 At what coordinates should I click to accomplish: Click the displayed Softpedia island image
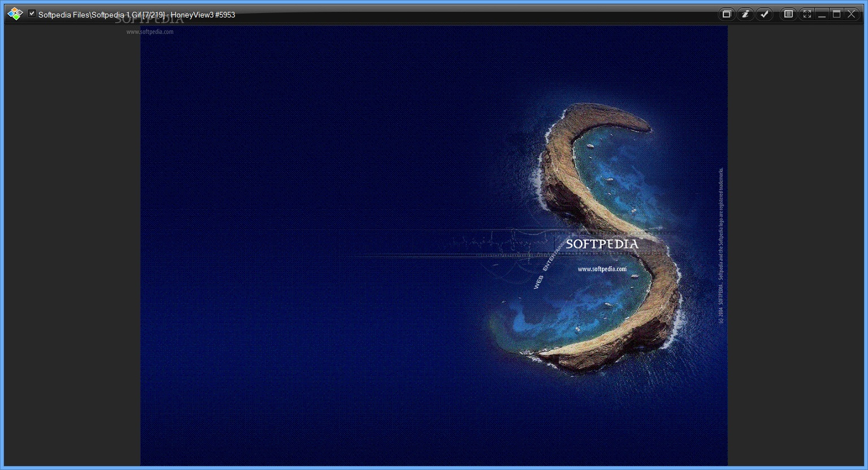click(434, 246)
